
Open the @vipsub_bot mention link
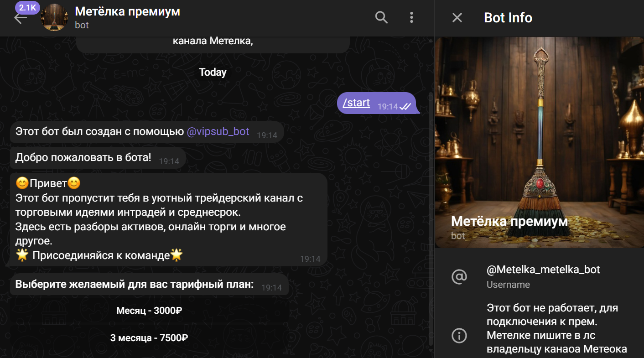pyautogui.click(x=218, y=132)
